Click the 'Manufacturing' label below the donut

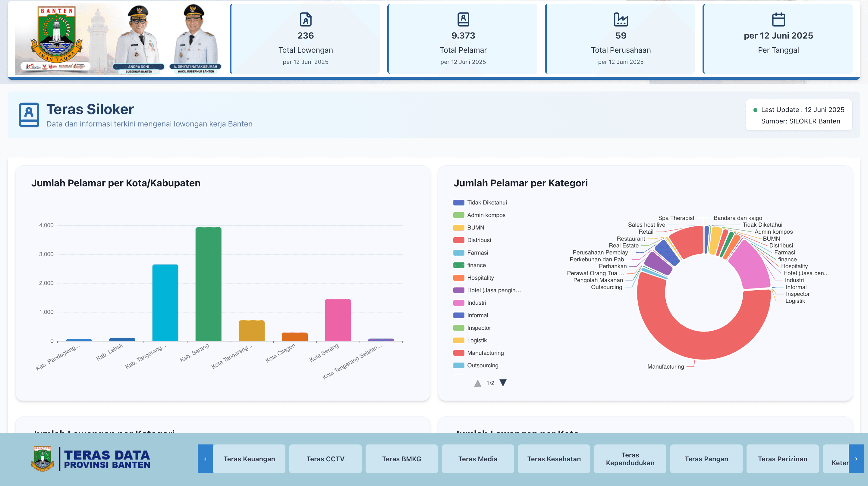click(665, 366)
